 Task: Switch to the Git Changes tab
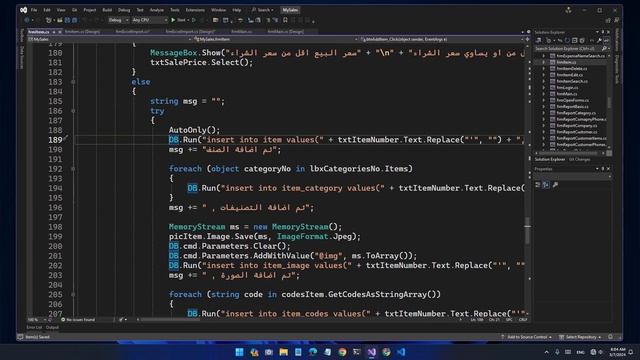click(579, 159)
